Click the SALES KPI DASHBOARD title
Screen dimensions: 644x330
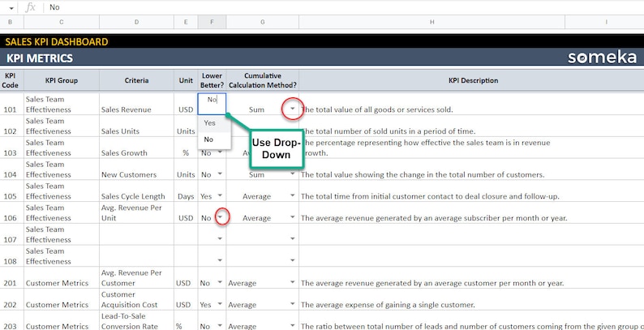click(57, 42)
